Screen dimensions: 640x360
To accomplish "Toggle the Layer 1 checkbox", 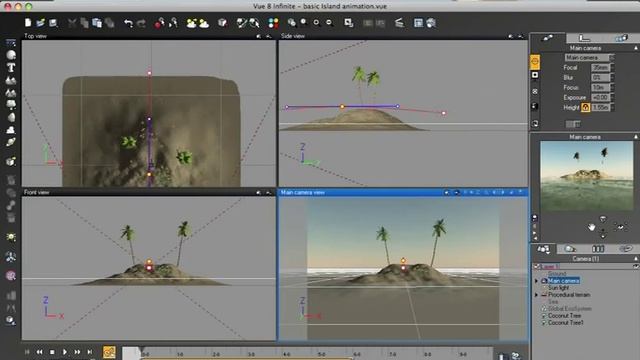I will point(537,266).
